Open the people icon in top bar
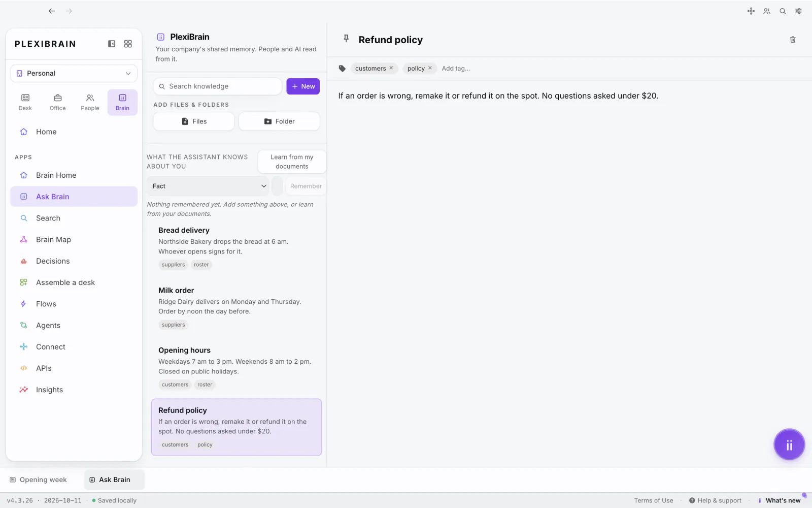 click(767, 11)
